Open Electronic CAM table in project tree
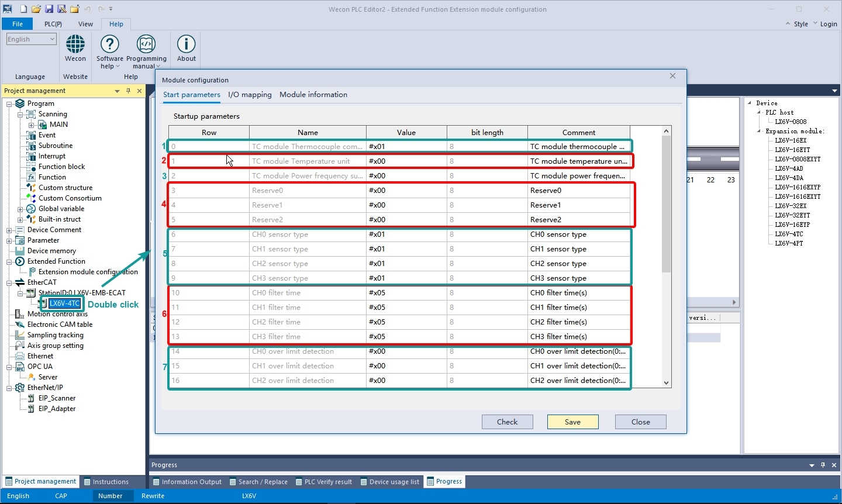This screenshot has width=842, height=504. (60, 325)
